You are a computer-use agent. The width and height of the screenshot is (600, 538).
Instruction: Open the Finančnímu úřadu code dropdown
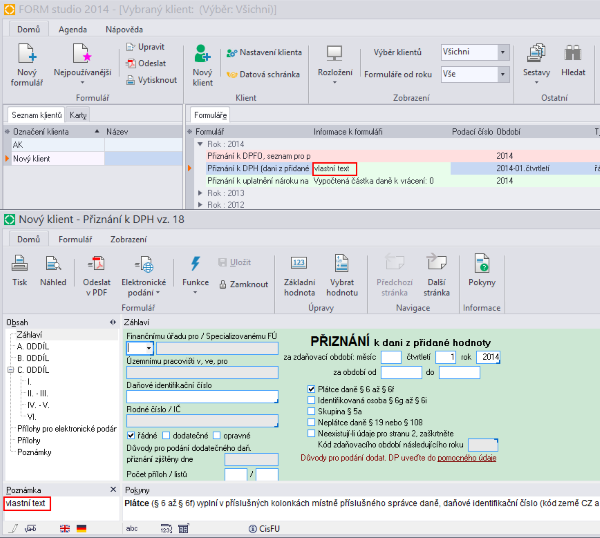(x=149, y=348)
